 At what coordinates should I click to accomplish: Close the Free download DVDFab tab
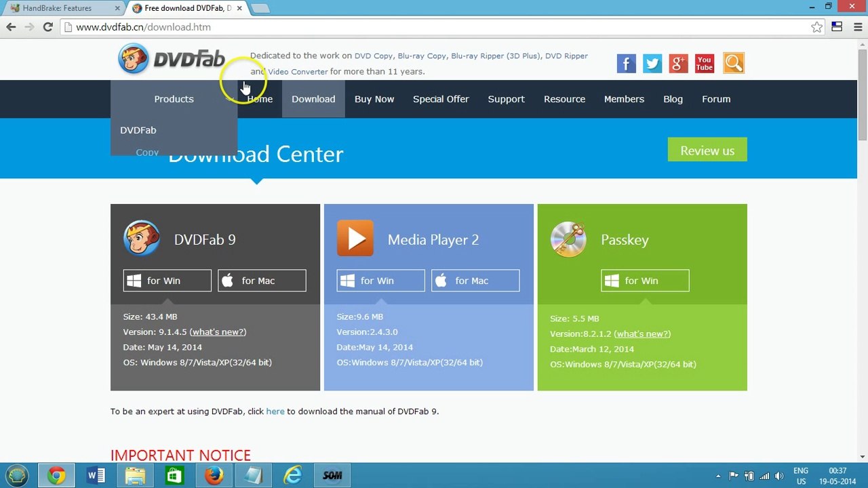[x=239, y=8]
